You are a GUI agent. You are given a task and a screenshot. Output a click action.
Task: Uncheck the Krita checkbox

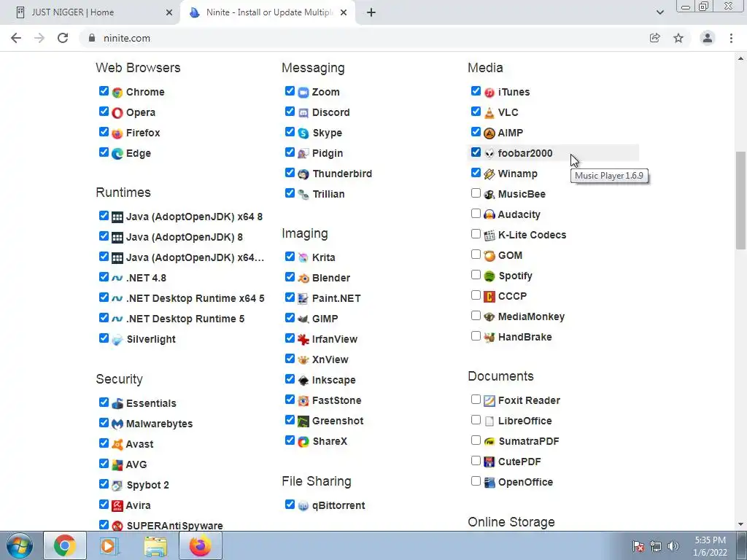290,256
